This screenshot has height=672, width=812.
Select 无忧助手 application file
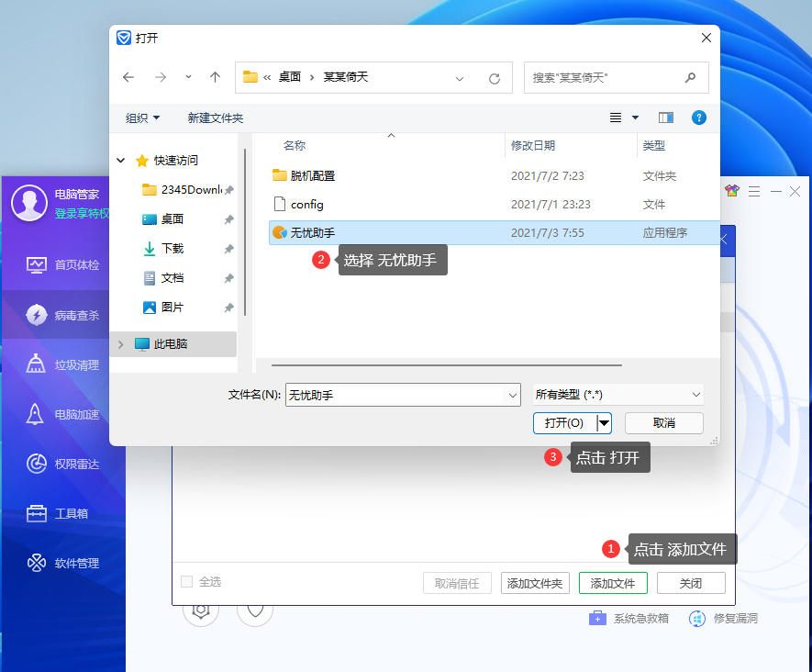click(x=495, y=232)
